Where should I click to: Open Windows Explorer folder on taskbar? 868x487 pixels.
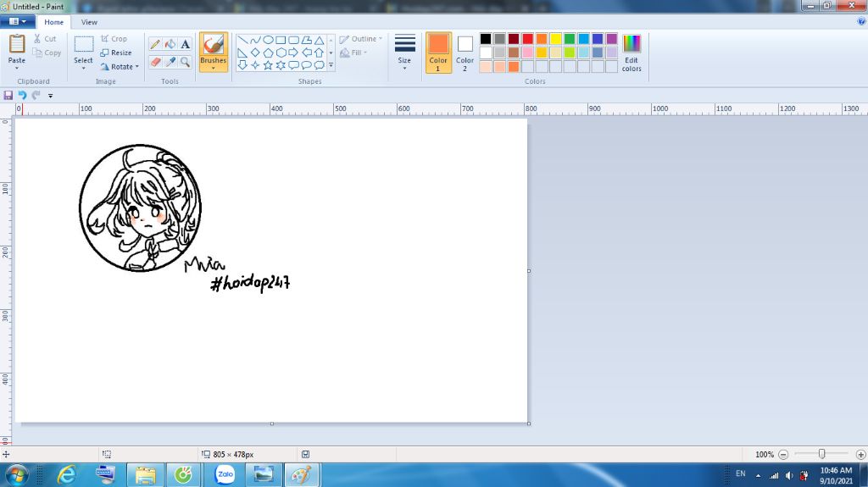[146, 475]
